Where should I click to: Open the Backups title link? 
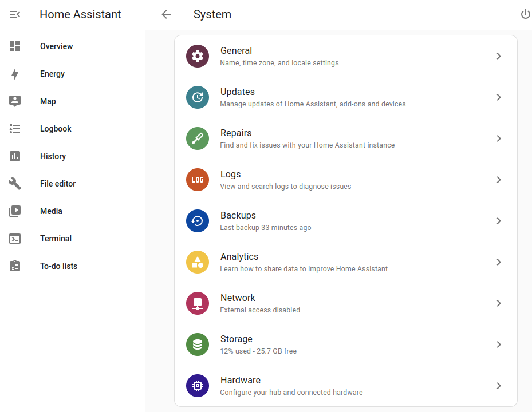[x=238, y=215]
